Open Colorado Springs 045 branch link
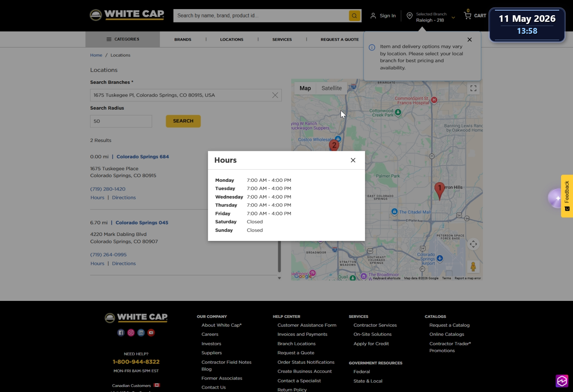 (x=142, y=223)
